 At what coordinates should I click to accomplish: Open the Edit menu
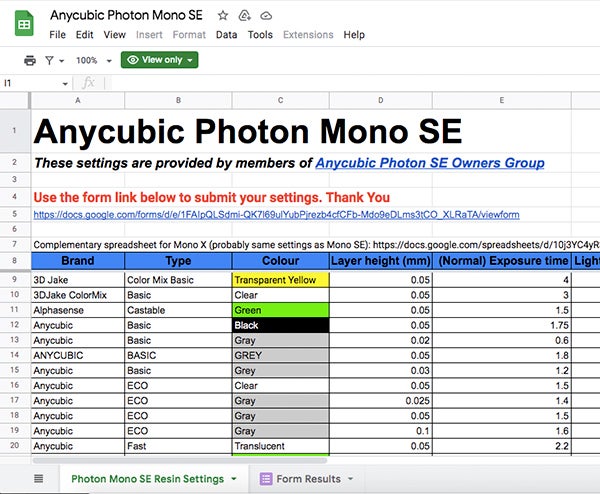(x=84, y=35)
